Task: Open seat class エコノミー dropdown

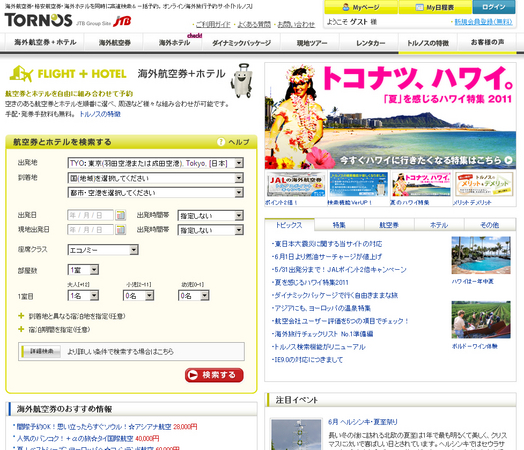Action: pyautogui.click(x=103, y=250)
